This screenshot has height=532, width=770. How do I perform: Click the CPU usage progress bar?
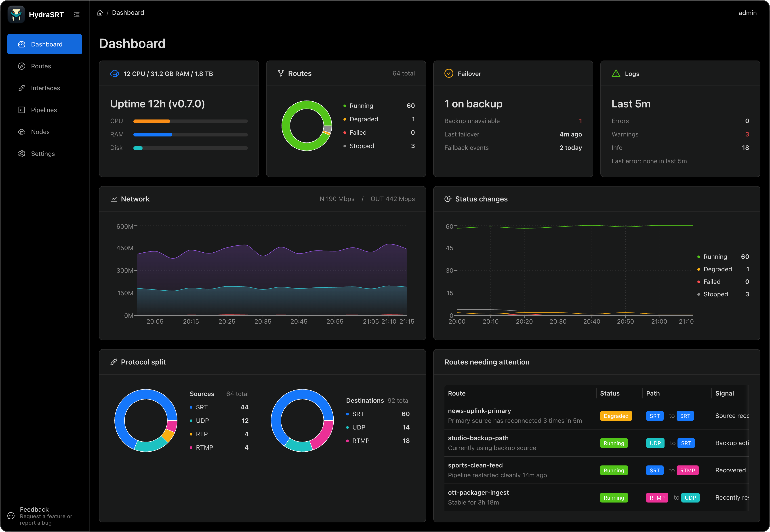point(190,121)
